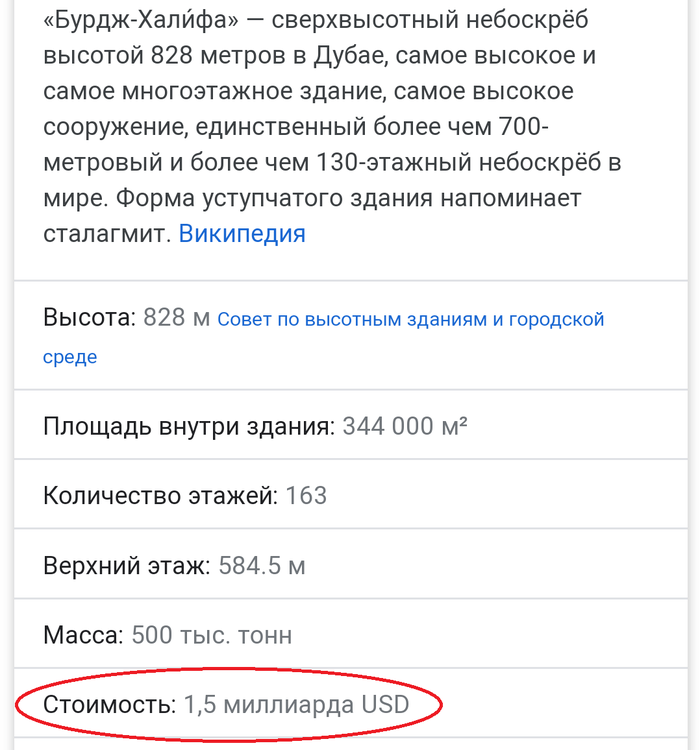Select the 344 000 м² area value

[x=405, y=427]
